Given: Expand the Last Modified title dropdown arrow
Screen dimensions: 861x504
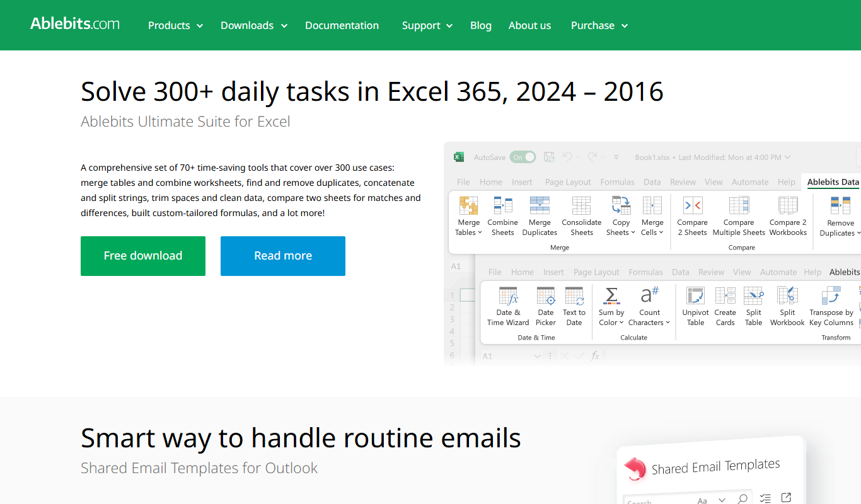Looking at the screenshot, I should [788, 157].
